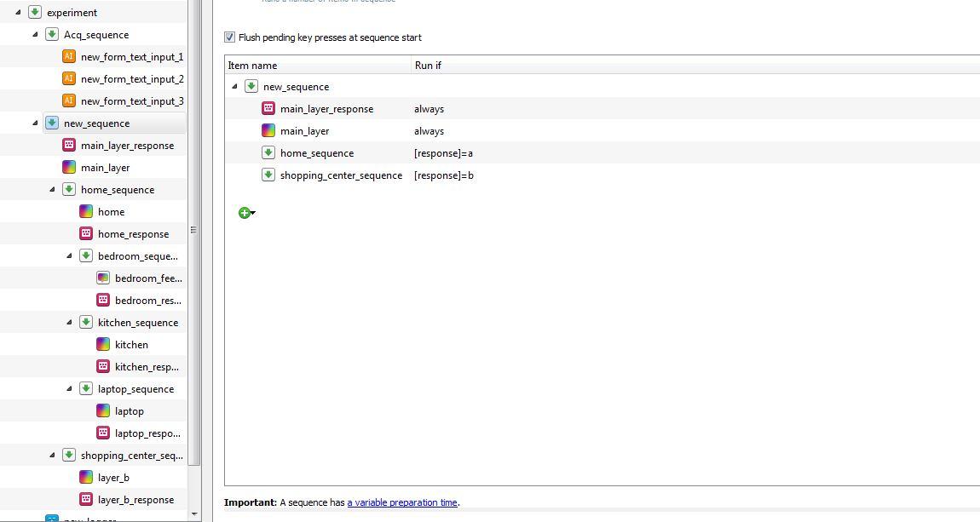Click the laptop response keyboard icon
This screenshot has height=522, width=980.
[x=103, y=433]
